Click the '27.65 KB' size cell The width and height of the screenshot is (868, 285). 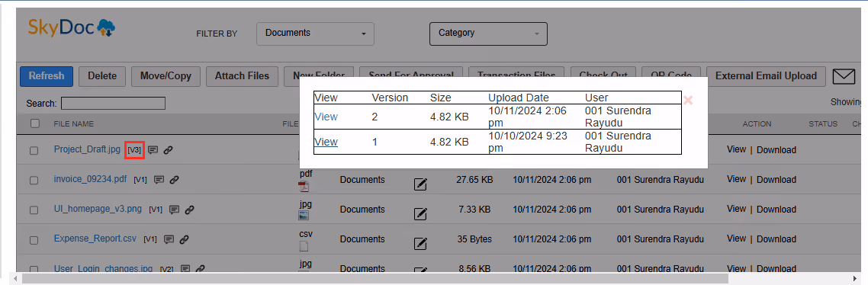[x=474, y=180]
